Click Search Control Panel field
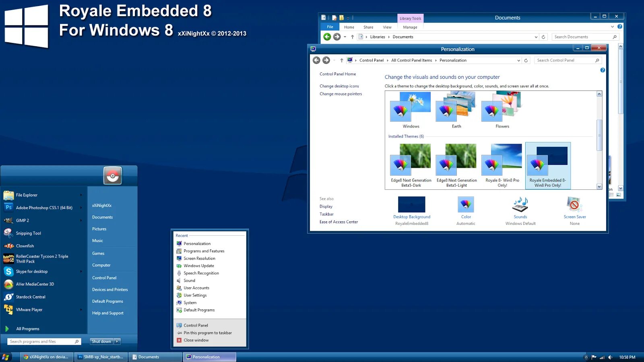The height and width of the screenshot is (362, 644). click(568, 60)
